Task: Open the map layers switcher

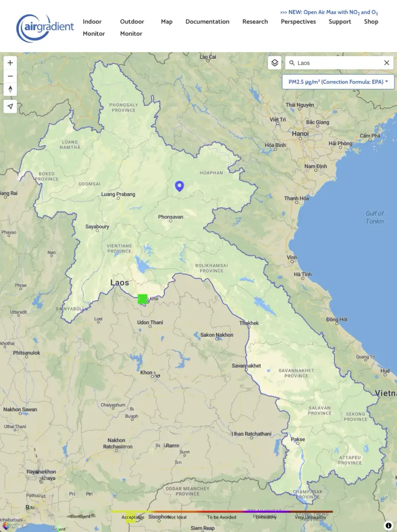Action: coord(275,63)
